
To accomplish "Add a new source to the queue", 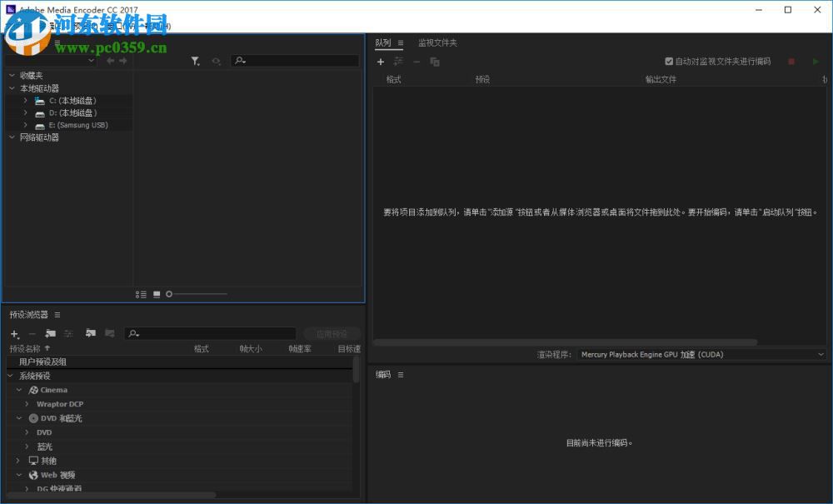I will pyautogui.click(x=381, y=61).
